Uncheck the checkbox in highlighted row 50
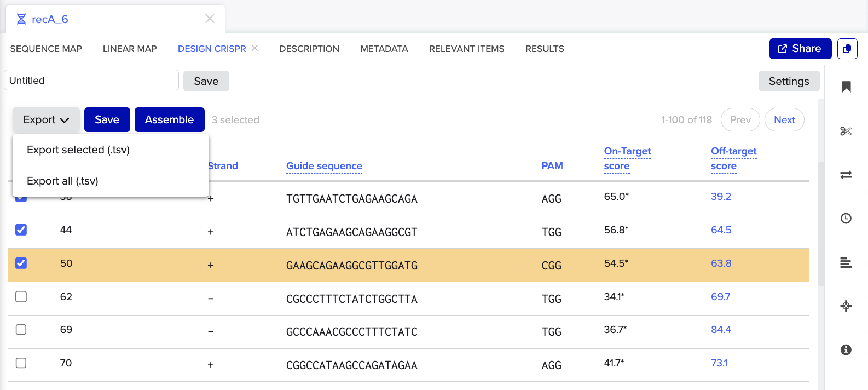 click(x=21, y=263)
